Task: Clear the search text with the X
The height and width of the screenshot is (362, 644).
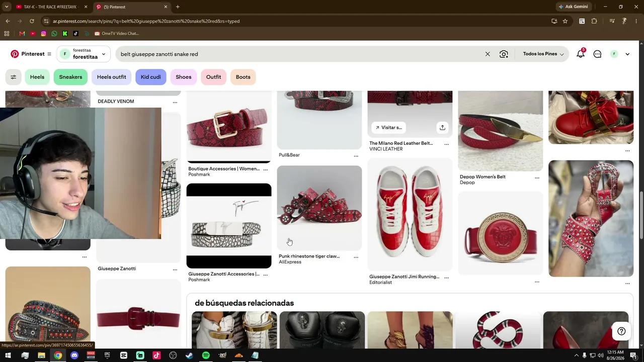Action: point(488,54)
